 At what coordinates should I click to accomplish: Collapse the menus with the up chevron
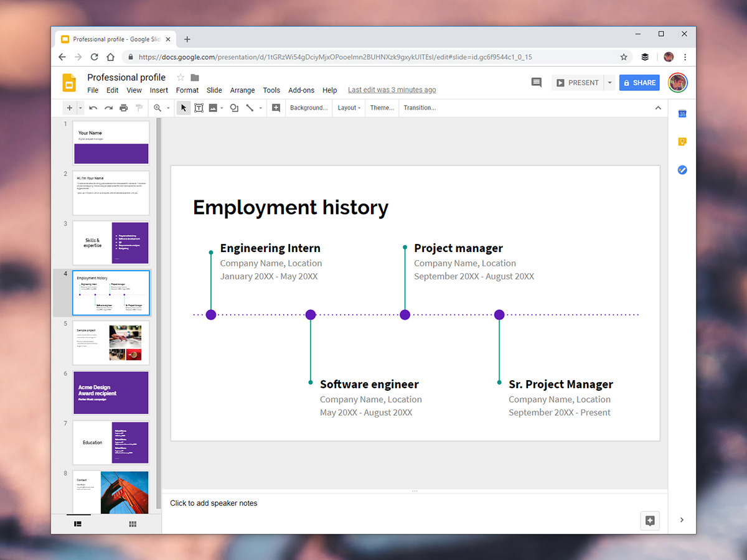[x=658, y=108]
